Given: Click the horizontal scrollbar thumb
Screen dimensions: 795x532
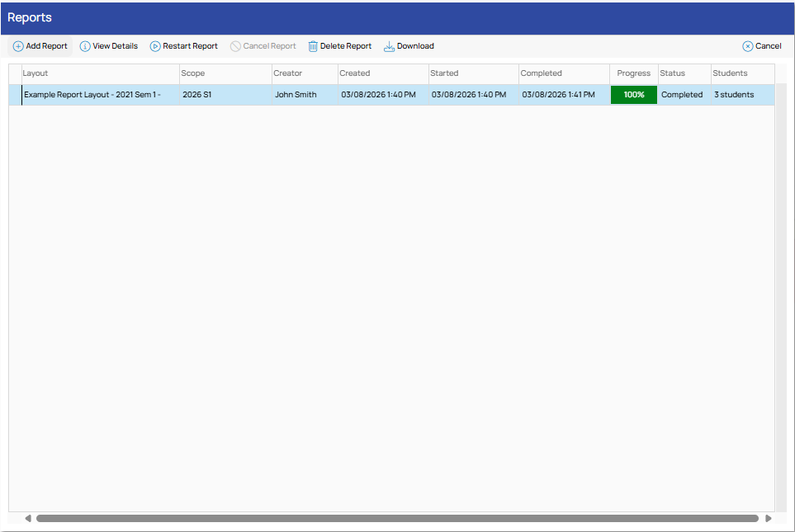Looking at the screenshot, I should [398, 518].
